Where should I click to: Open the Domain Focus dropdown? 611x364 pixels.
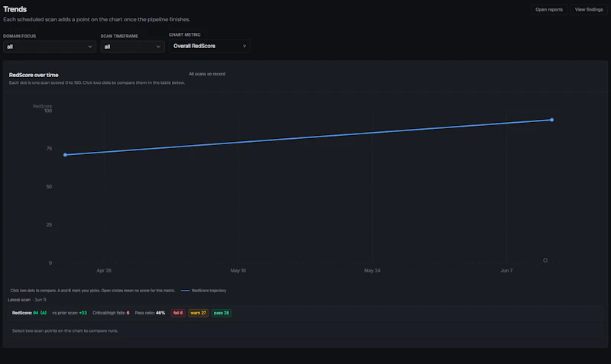[50, 47]
